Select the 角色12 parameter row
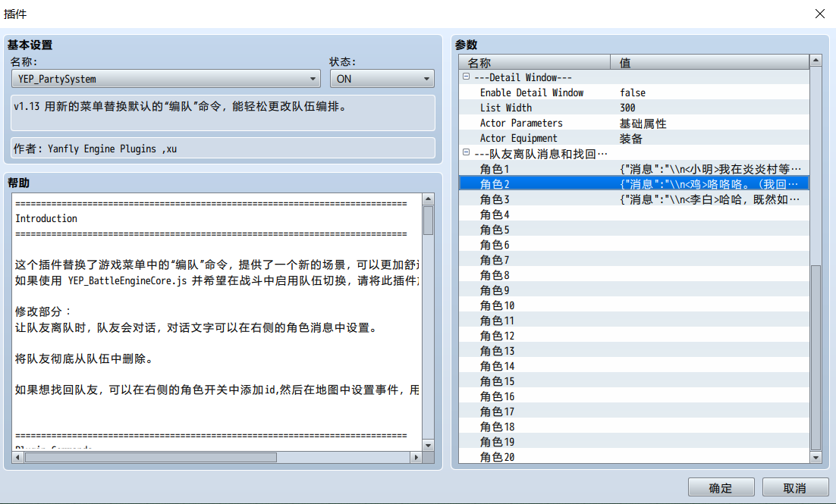836x504 pixels. [x=634, y=336]
